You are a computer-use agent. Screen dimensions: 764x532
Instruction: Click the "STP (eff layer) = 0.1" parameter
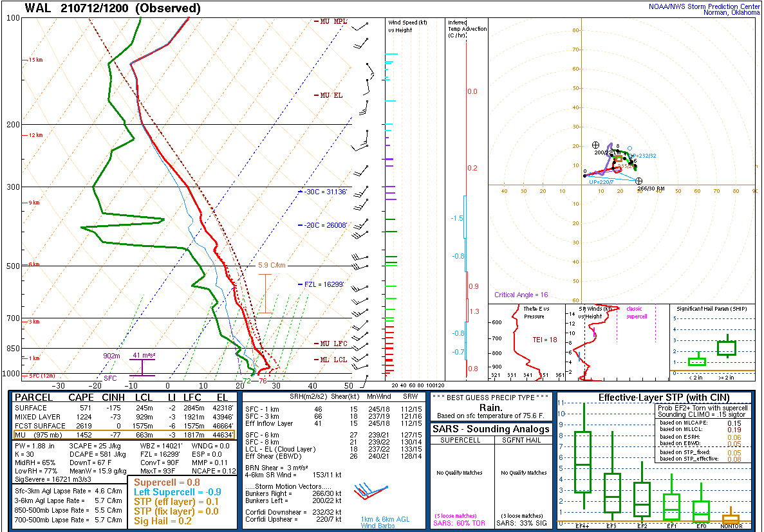pyautogui.click(x=177, y=502)
